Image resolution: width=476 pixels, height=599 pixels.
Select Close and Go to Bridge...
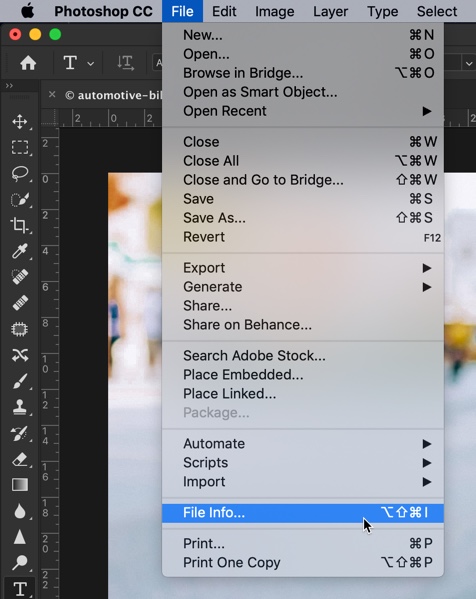point(303,180)
